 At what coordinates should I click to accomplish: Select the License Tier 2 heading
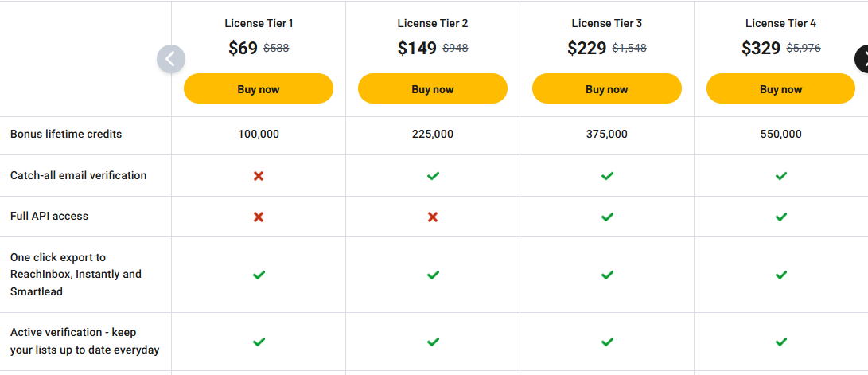coord(433,24)
